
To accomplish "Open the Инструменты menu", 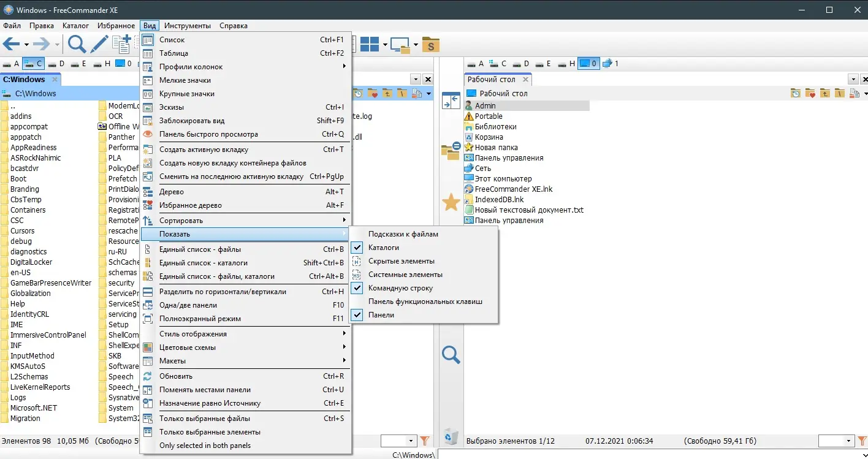I will pyautogui.click(x=187, y=26).
